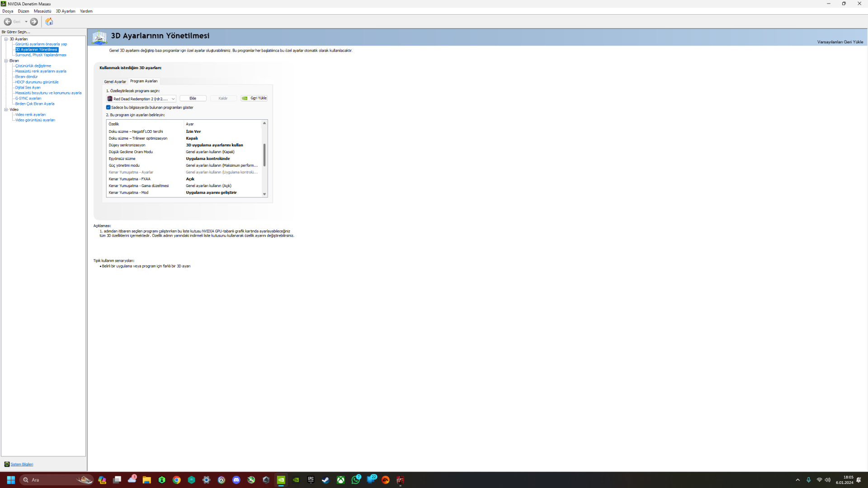Click Varsayılanları Geri Yükle link

pos(840,42)
